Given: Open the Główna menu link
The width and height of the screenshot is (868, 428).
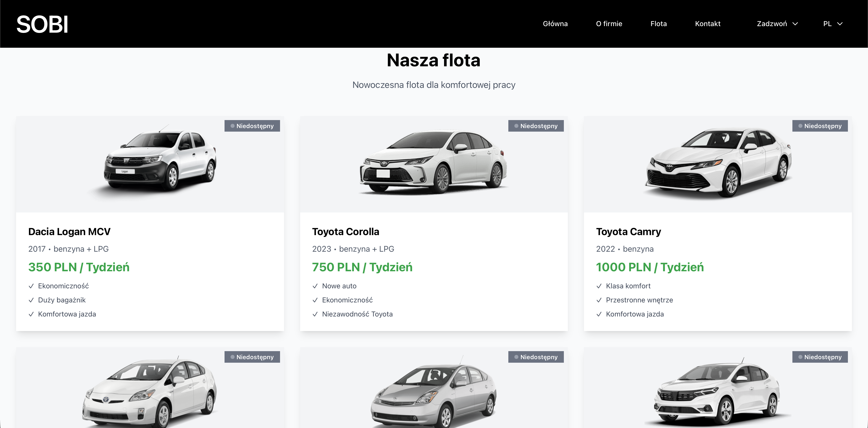Looking at the screenshot, I should click(555, 24).
